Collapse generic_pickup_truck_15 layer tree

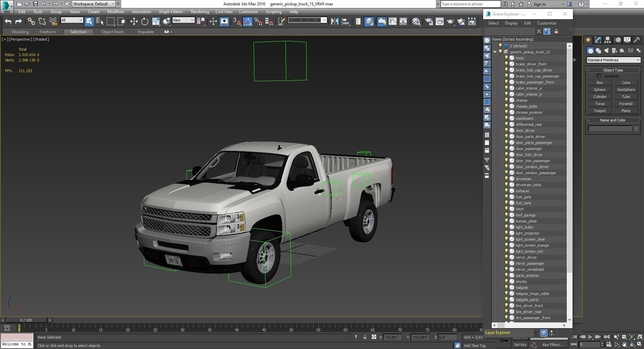click(495, 52)
